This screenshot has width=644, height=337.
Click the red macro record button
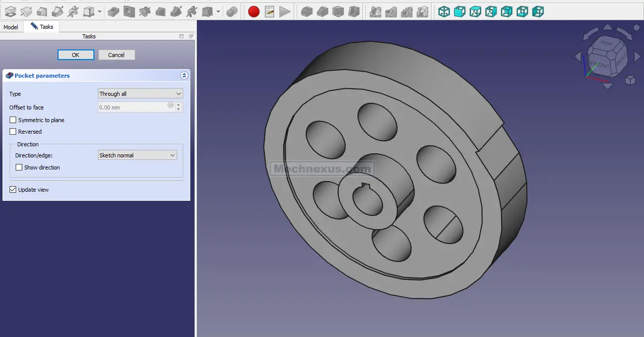point(254,11)
